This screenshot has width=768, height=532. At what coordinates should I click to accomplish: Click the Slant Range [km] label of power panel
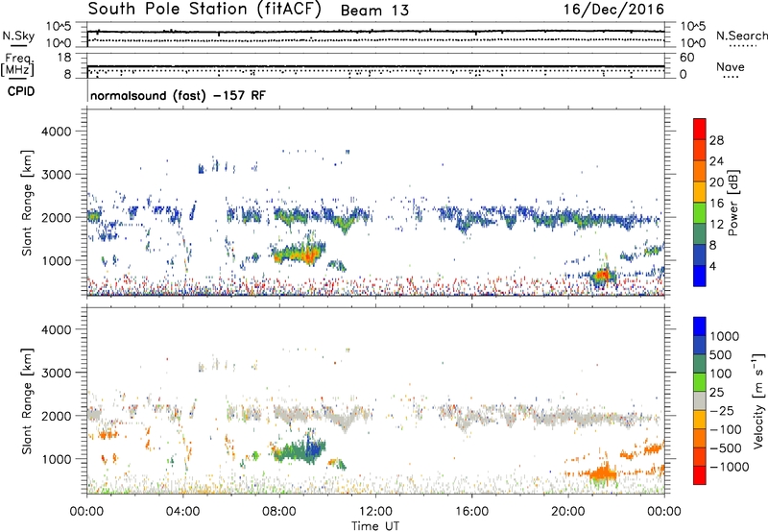point(28,203)
